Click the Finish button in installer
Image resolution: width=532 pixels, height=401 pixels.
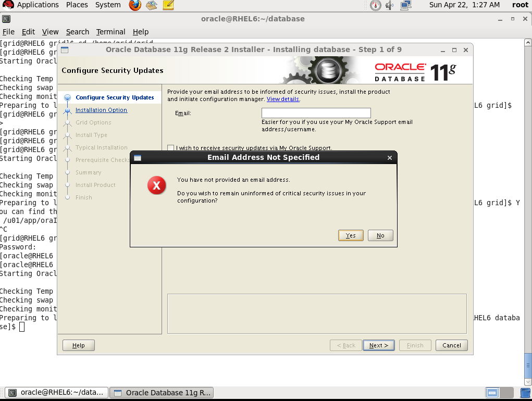pos(415,345)
